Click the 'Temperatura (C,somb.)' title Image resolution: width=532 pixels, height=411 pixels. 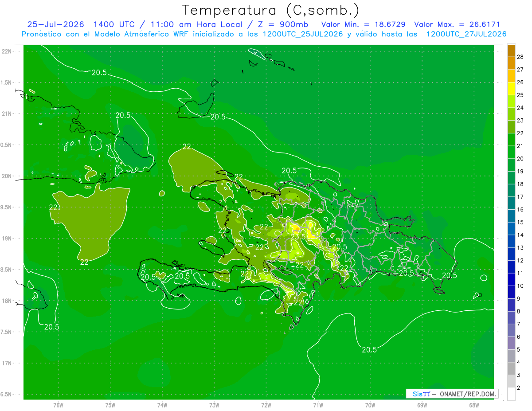coord(271,10)
